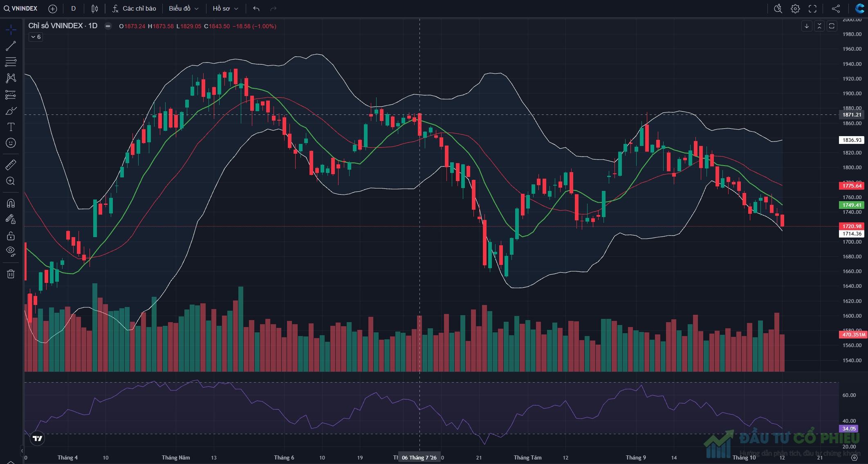868x464 pixels.
Task: Select the ruler measure tool
Action: click(11, 165)
